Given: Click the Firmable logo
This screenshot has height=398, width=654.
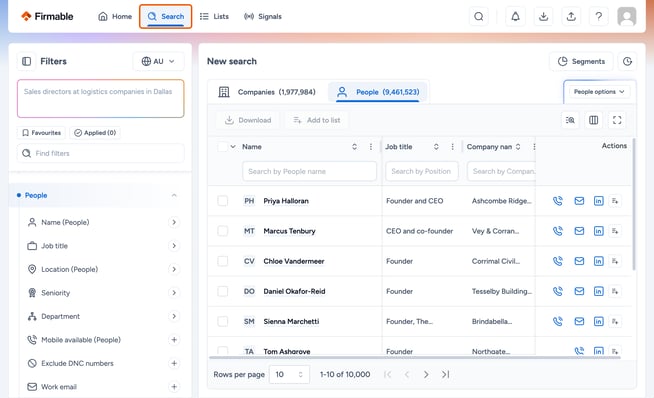Looking at the screenshot, I should coord(47,16).
